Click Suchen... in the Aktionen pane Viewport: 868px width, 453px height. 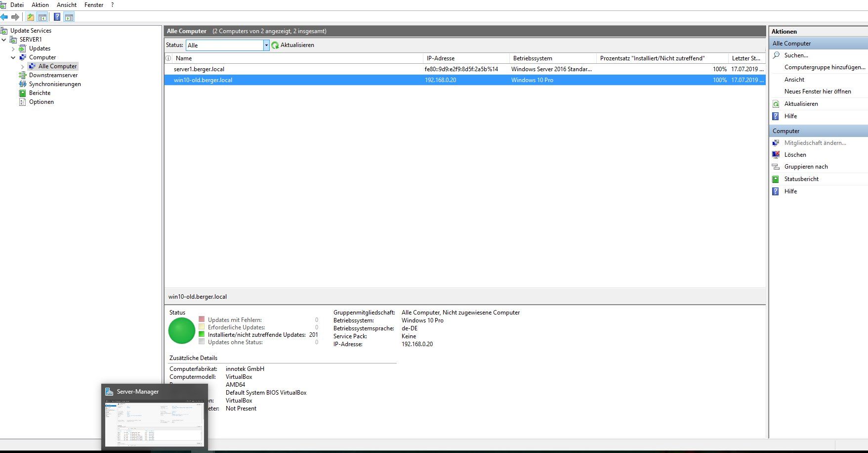[796, 55]
